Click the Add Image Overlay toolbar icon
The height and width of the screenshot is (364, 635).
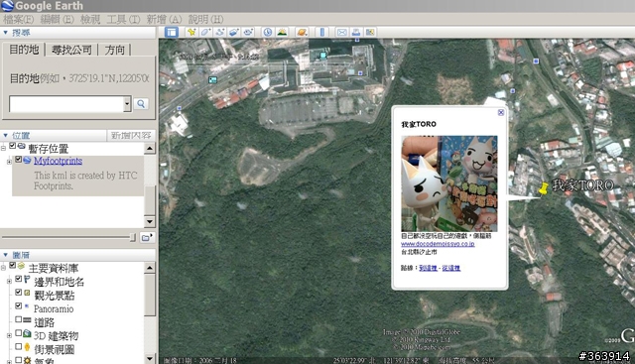(234, 32)
